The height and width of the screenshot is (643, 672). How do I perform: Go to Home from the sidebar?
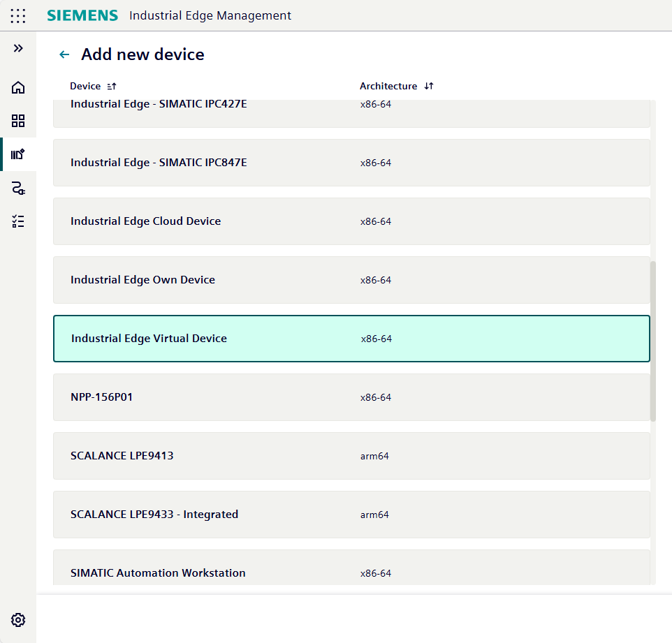(x=18, y=87)
